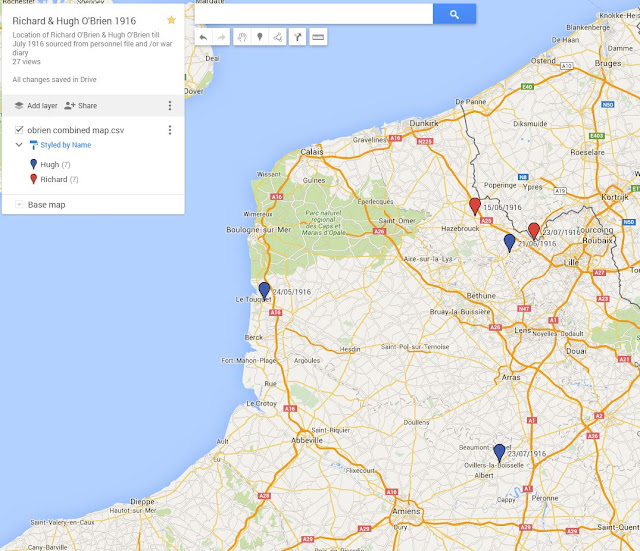Image resolution: width=640 pixels, height=551 pixels.
Task: Open the Share dialog
Action: tap(81, 106)
